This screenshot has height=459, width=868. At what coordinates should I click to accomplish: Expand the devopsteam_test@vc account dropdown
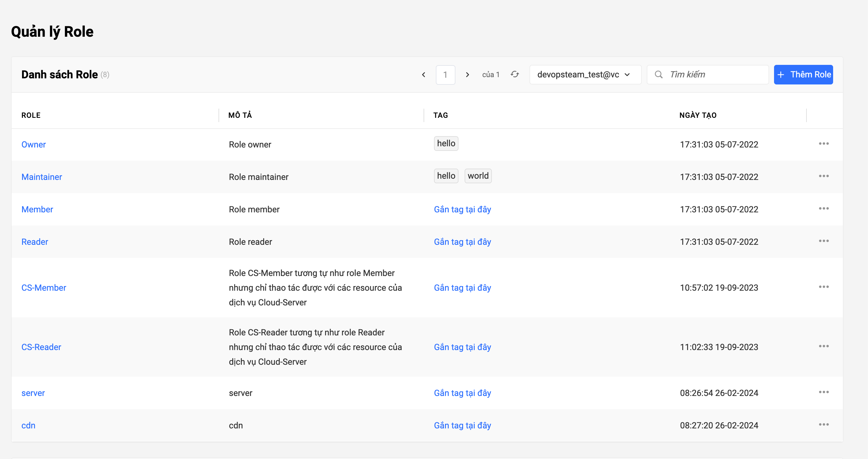click(x=585, y=74)
